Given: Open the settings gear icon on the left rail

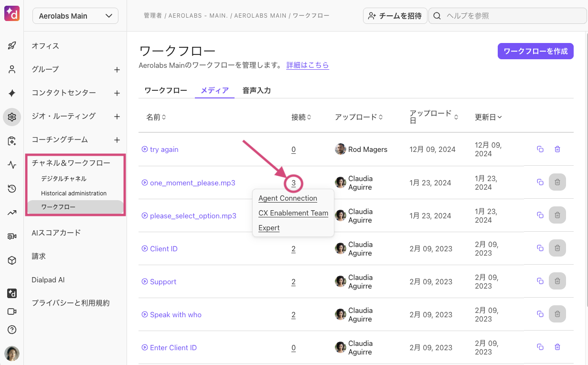Looking at the screenshot, I should click(x=12, y=117).
